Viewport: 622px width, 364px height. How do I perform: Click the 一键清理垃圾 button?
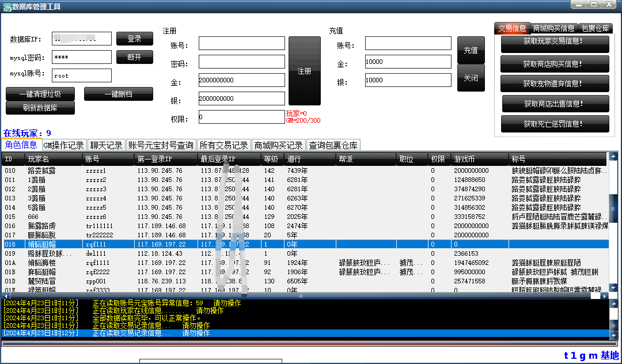[x=40, y=94]
